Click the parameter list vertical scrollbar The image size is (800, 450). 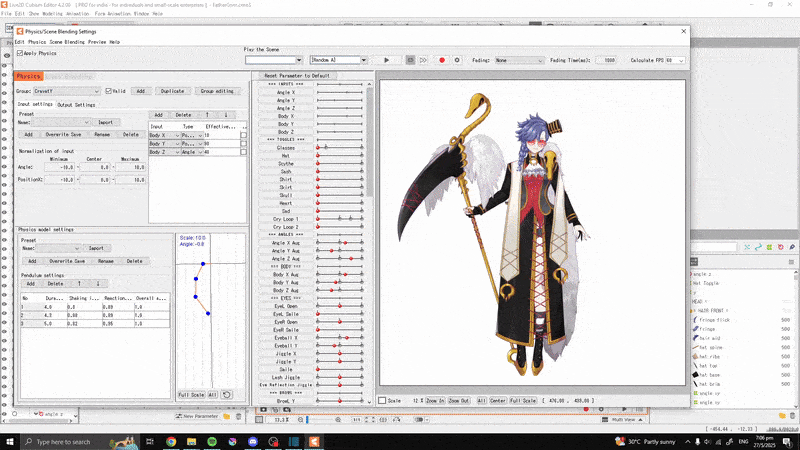(369, 242)
